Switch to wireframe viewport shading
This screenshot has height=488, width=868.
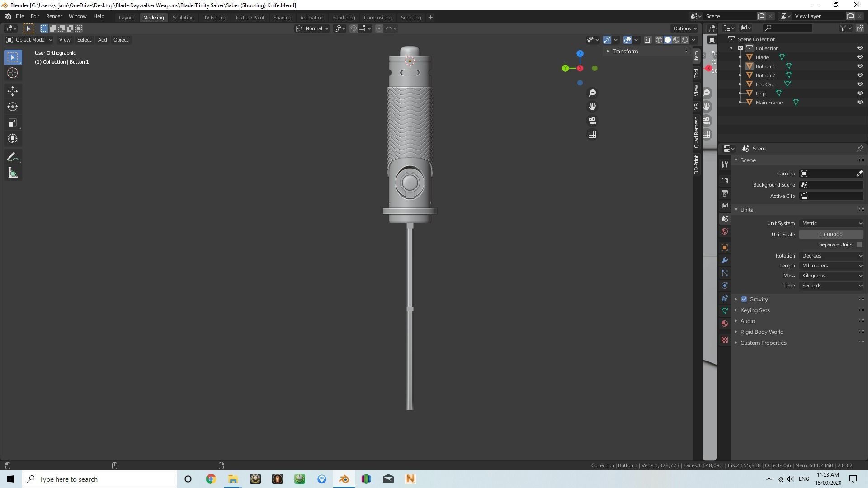(659, 40)
